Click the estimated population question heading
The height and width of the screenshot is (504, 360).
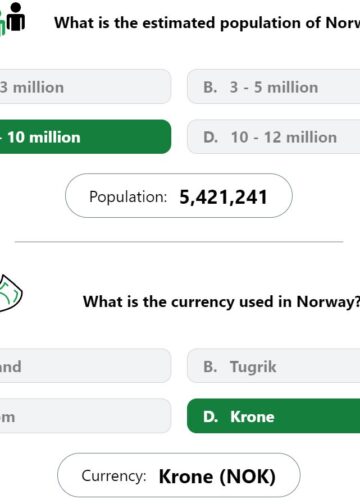point(207,23)
